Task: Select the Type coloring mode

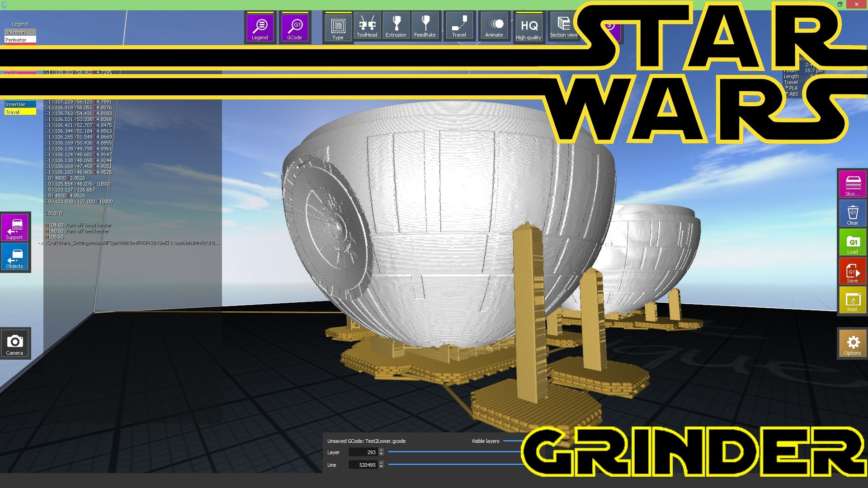Action: click(338, 27)
